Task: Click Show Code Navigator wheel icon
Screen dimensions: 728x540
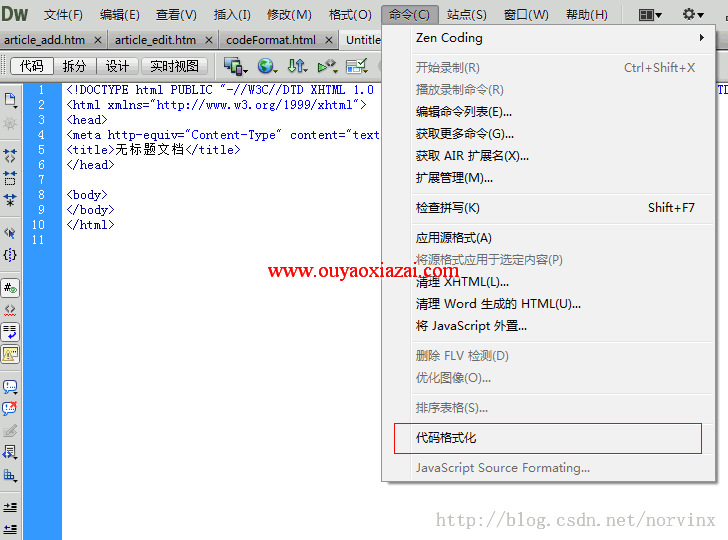Action: (10, 124)
